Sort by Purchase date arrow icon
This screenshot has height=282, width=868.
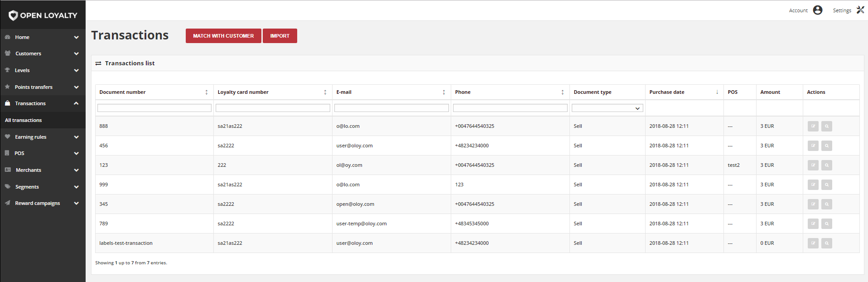click(x=717, y=92)
